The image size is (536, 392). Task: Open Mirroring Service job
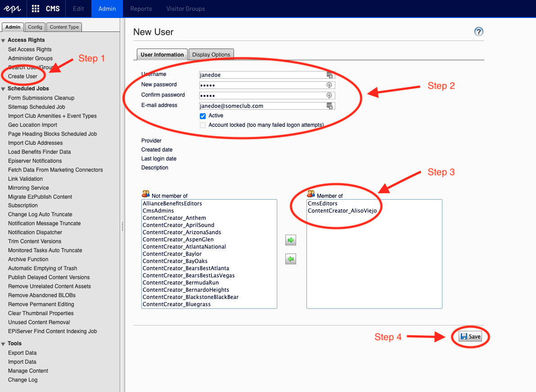[28, 188]
